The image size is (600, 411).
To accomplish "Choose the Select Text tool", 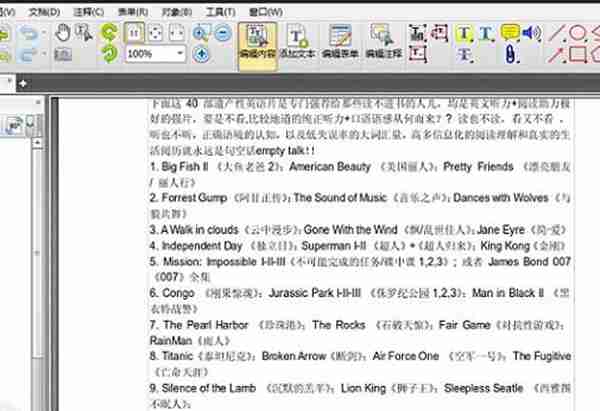I will [x=83, y=33].
